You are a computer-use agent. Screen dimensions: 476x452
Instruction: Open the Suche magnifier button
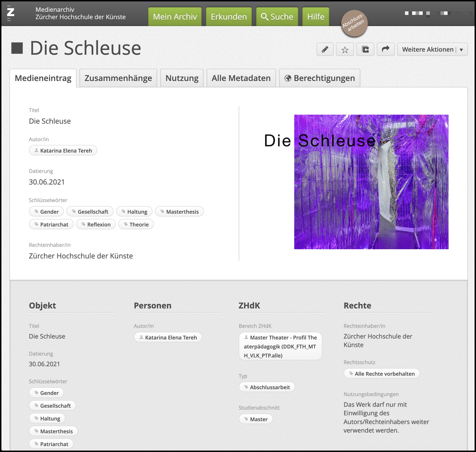[x=277, y=17]
